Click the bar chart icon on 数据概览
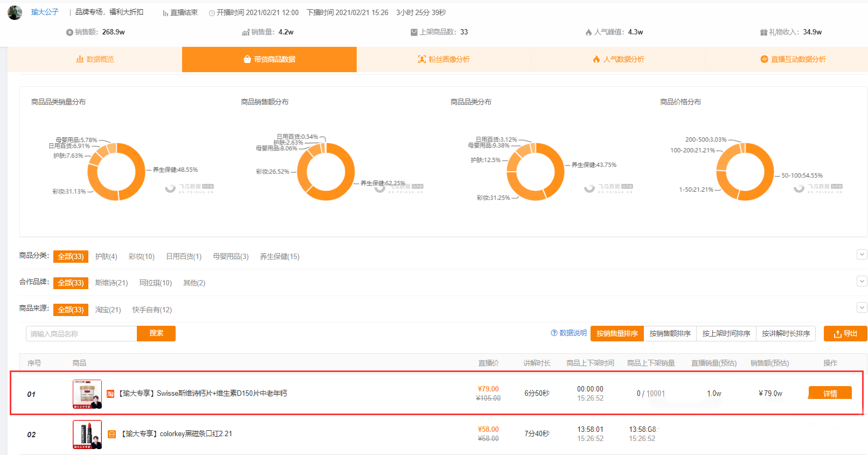Image resolution: width=868 pixels, height=455 pixels. point(80,59)
